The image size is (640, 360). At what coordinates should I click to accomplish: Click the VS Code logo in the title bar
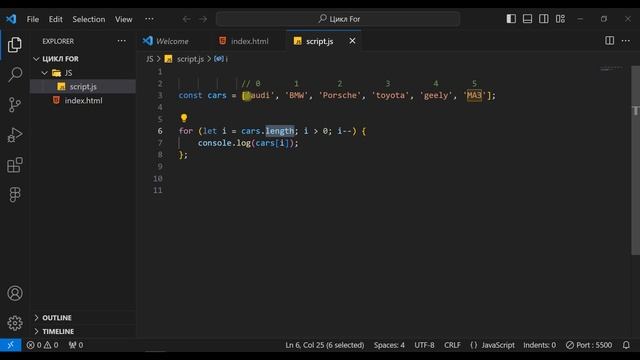click(11, 19)
